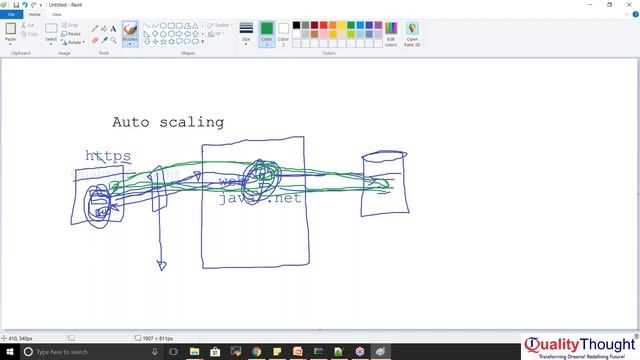Select the Pencil tool
Viewport: 640px width, 360px height.
95,29
